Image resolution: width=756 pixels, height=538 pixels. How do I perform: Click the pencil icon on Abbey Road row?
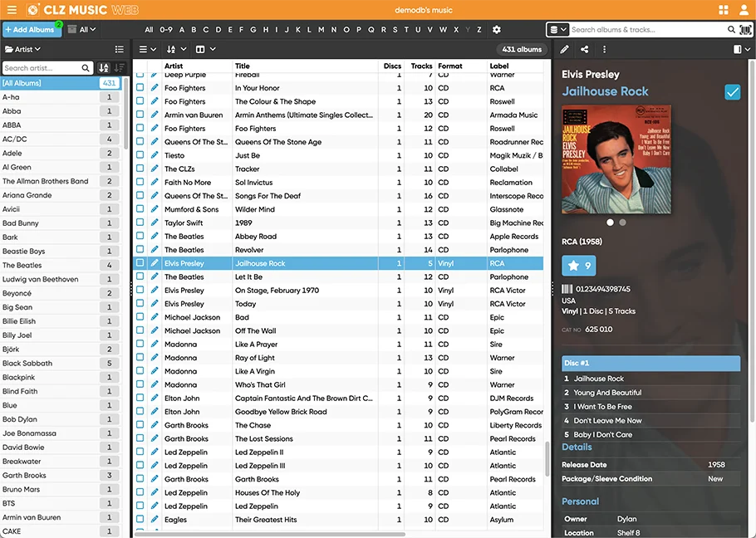pyautogui.click(x=155, y=236)
